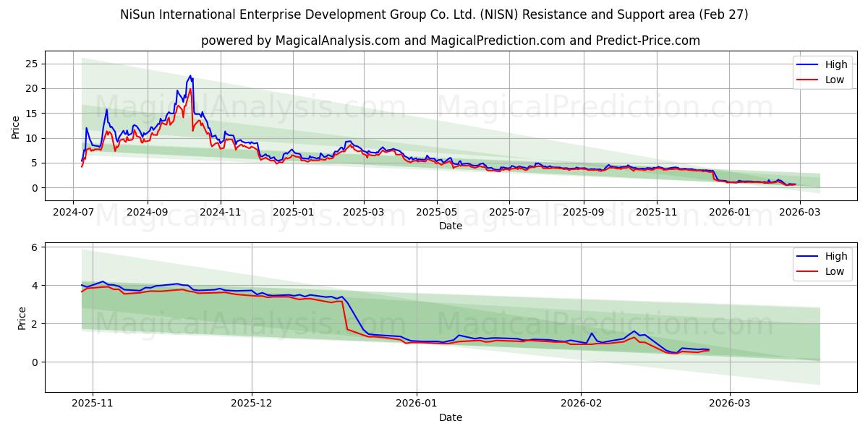The height and width of the screenshot is (434, 868).
Task: Click the '2025-03' x-axis label on top chart
Action: [x=363, y=213]
